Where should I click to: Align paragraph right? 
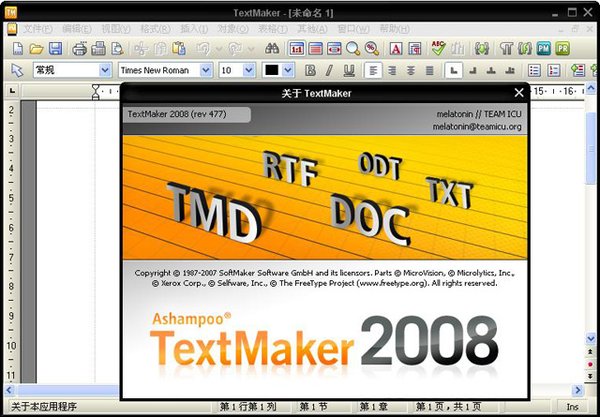click(x=392, y=70)
